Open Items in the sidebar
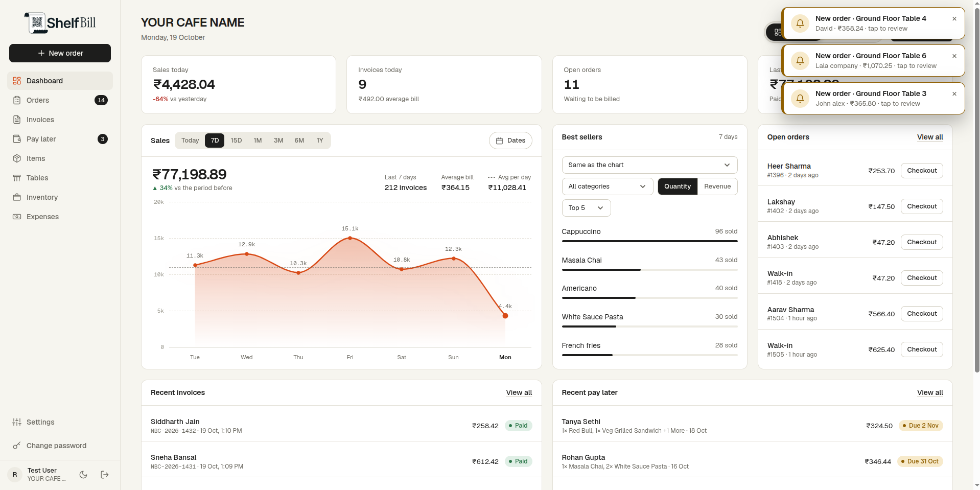Image resolution: width=980 pixels, height=490 pixels. point(60,158)
